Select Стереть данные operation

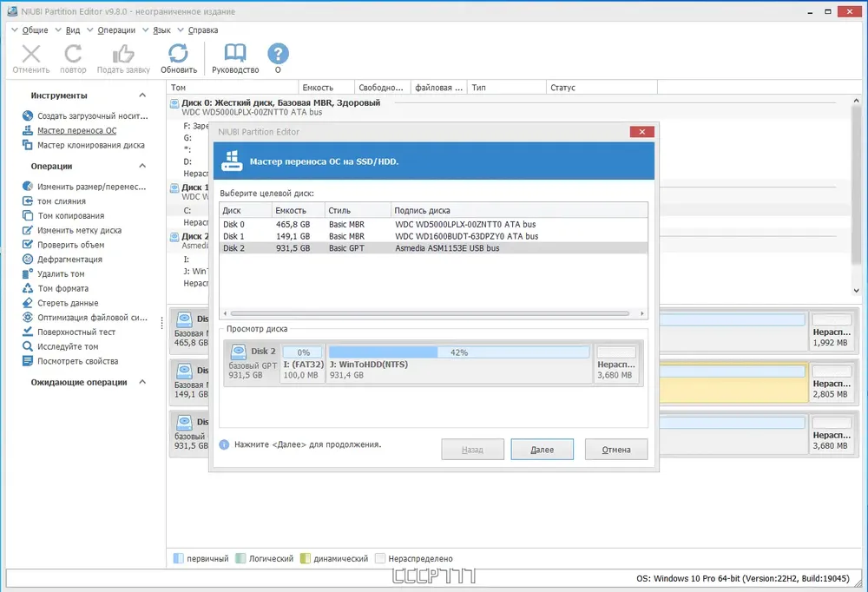(68, 303)
